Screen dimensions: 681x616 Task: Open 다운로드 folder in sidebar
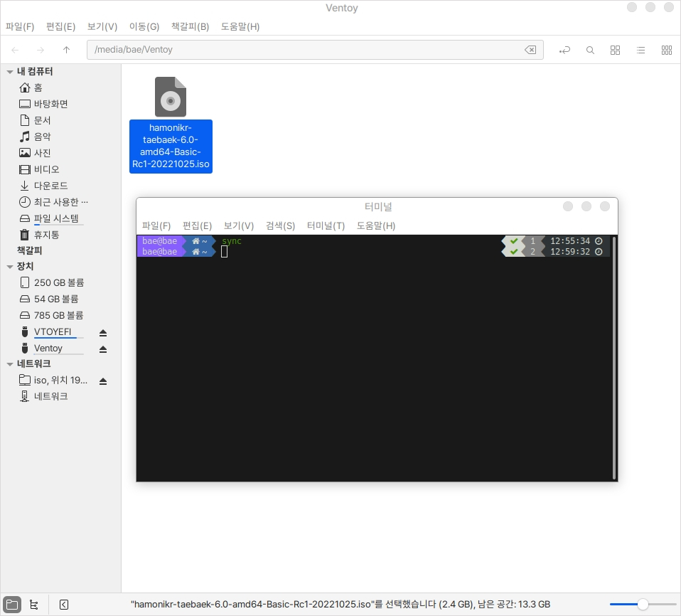(x=50, y=186)
